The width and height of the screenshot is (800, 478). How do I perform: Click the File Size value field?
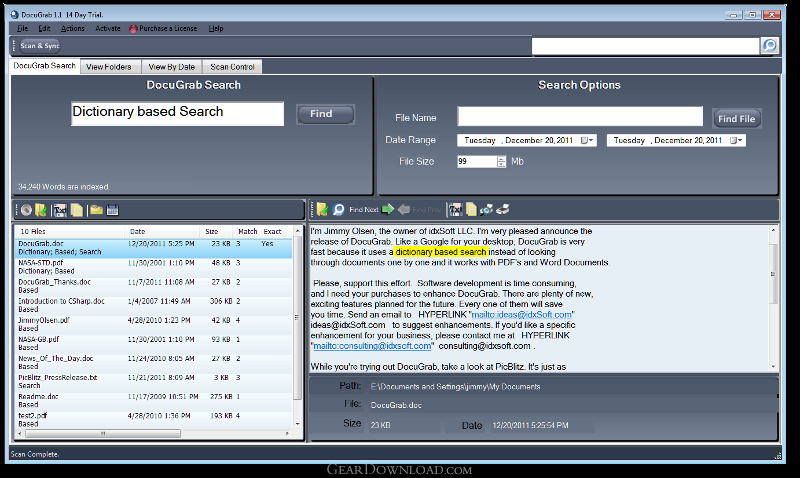[477, 162]
